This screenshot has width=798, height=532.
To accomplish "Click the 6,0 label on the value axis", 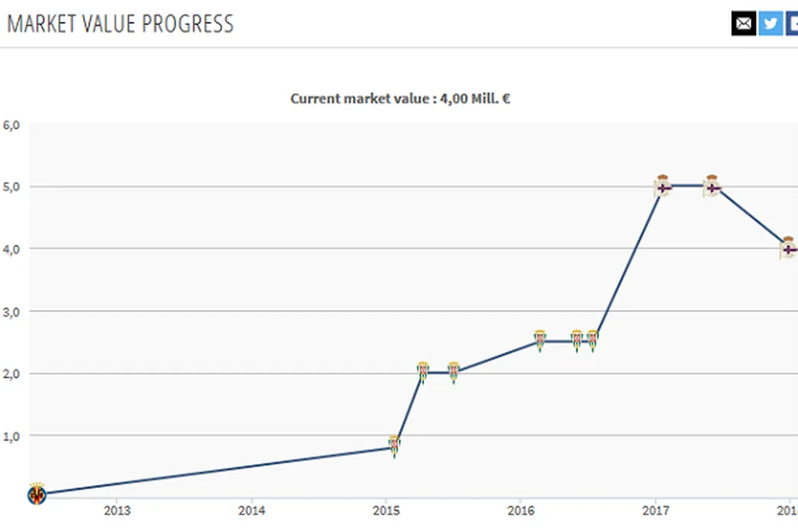I will click(x=11, y=124).
